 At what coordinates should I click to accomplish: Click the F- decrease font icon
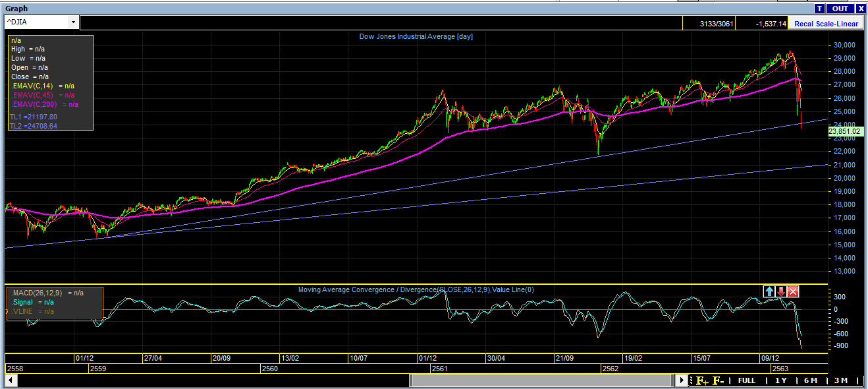coord(719,380)
